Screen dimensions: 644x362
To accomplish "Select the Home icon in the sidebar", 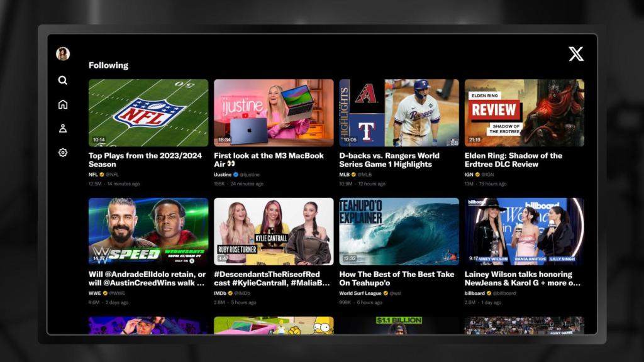I will [62, 104].
